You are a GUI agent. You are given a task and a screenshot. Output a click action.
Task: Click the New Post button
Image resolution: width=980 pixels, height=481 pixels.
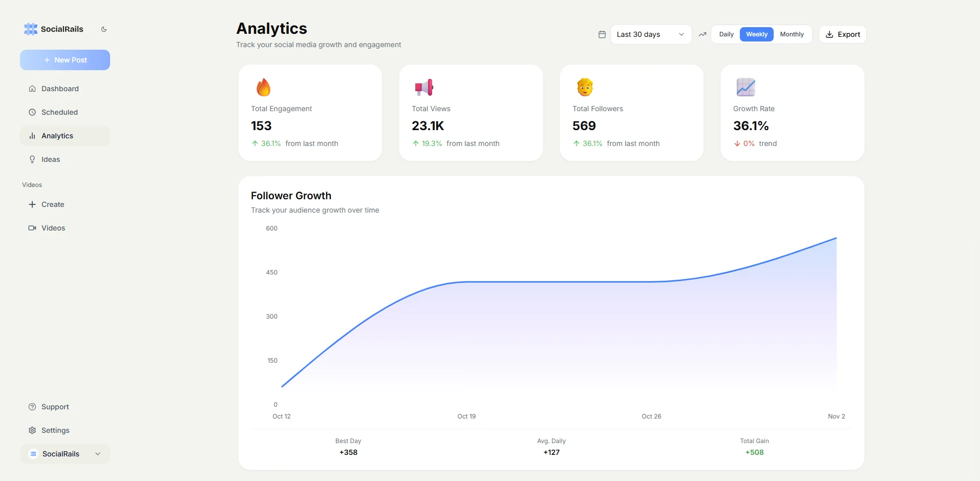coord(65,60)
